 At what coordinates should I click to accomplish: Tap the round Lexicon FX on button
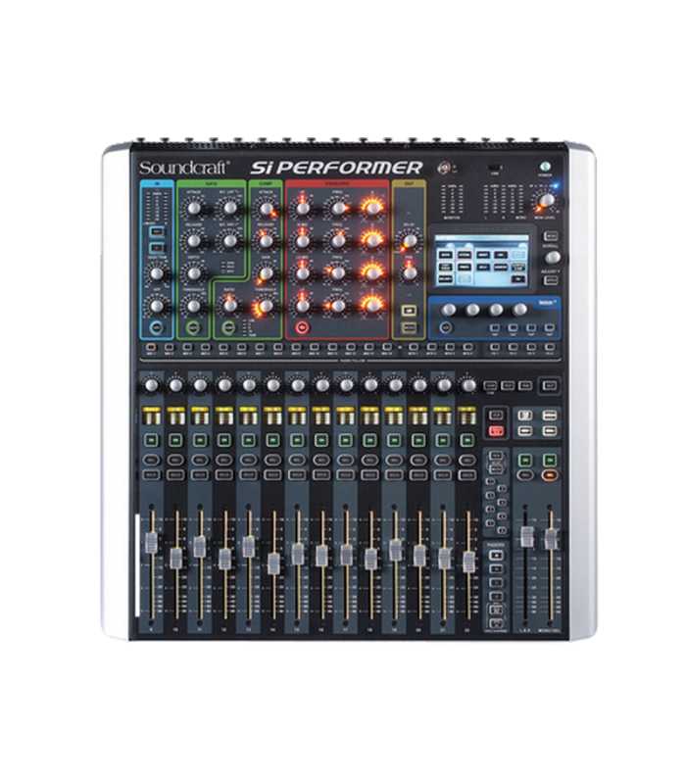click(x=446, y=328)
